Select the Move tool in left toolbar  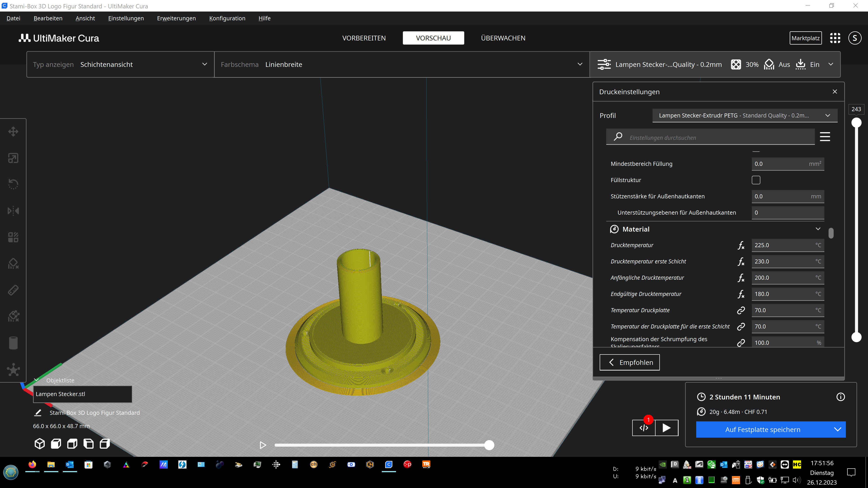coord(13,131)
